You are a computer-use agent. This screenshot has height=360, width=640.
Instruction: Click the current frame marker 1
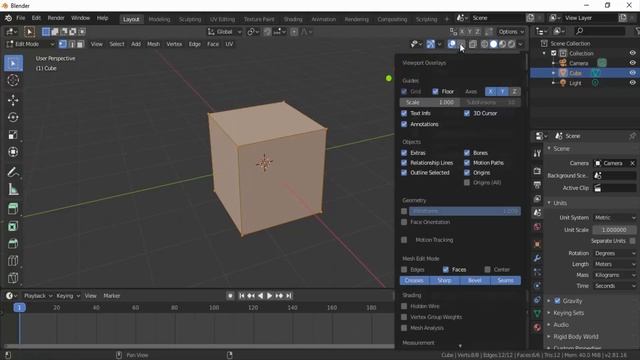(19, 307)
